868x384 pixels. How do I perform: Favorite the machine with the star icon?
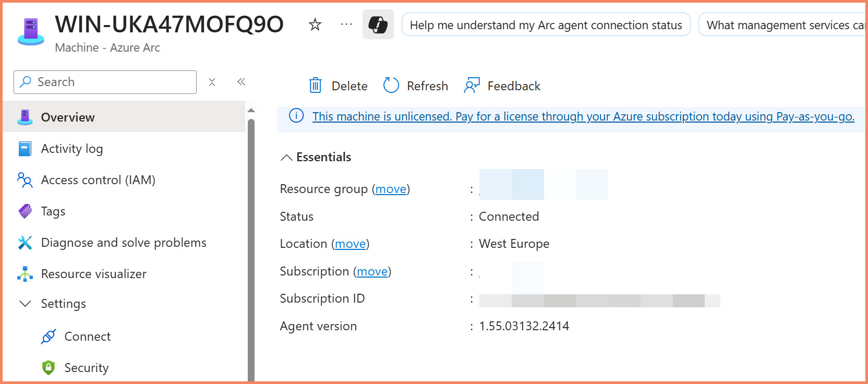[315, 25]
